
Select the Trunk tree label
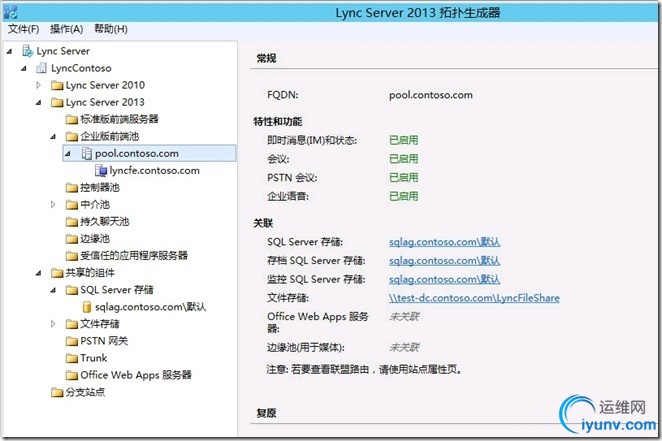coord(94,358)
